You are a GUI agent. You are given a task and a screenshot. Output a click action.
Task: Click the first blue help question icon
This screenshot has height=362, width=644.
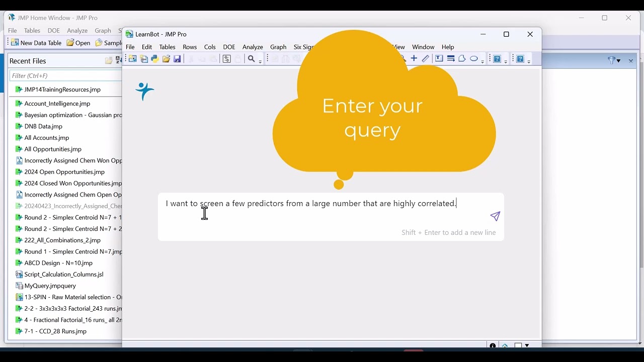click(497, 59)
